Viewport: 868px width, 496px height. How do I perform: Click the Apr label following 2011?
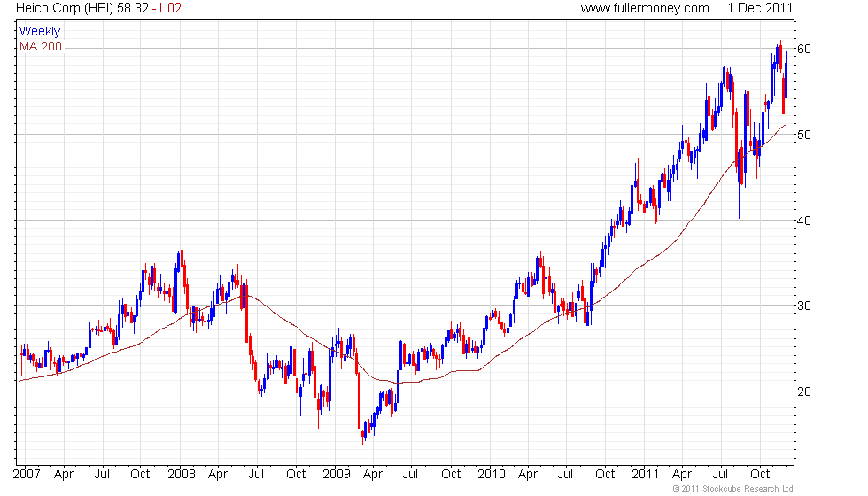pyautogui.click(x=681, y=475)
